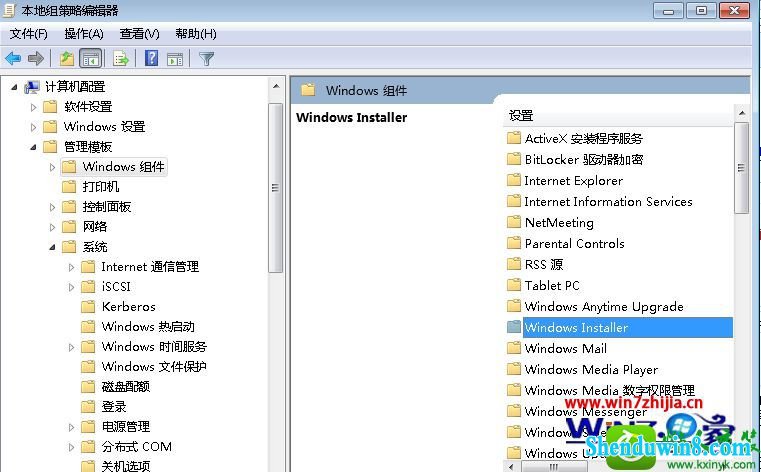The height and width of the screenshot is (472, 761).
Task: Select 关机选项 tree item
Action: tap(126, 466)
